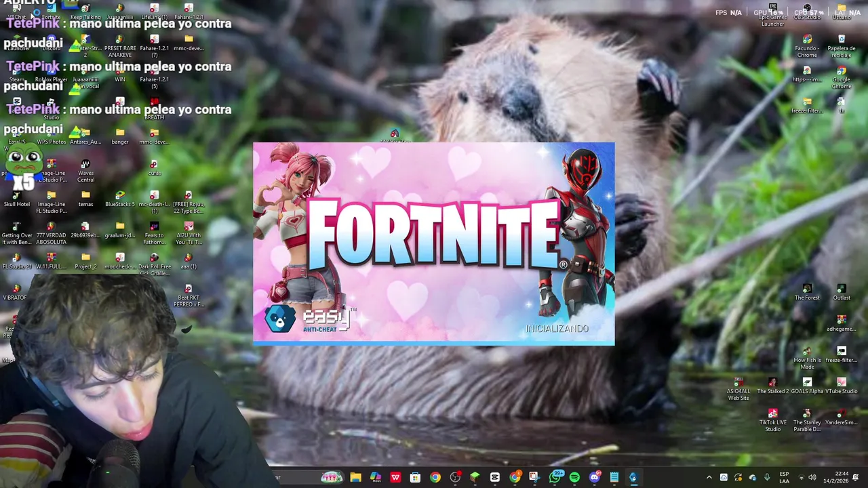Click the INICIALIZANDO status text
This screenshot has width=868, height=488.
click(x=557, y=329)
